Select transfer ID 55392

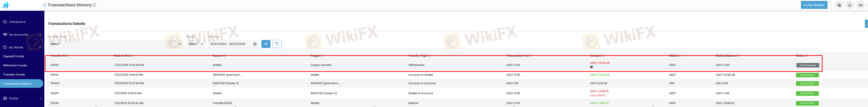(55, 103)
